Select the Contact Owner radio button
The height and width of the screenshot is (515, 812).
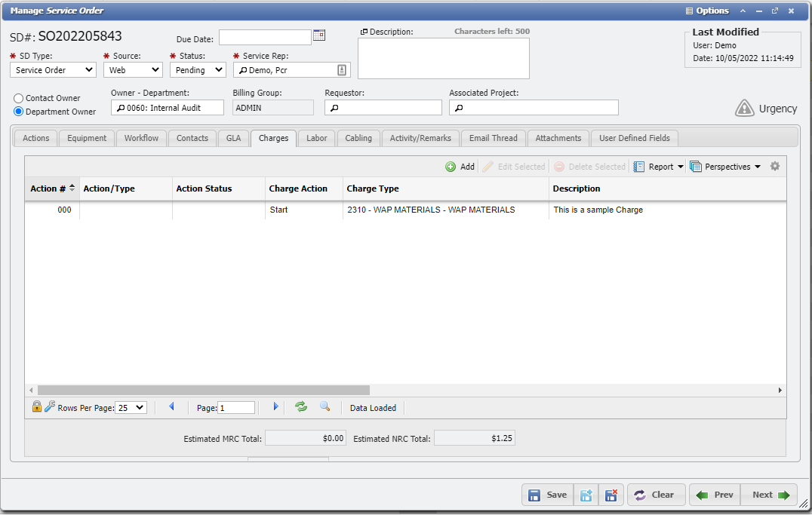(x=18, y=97)
